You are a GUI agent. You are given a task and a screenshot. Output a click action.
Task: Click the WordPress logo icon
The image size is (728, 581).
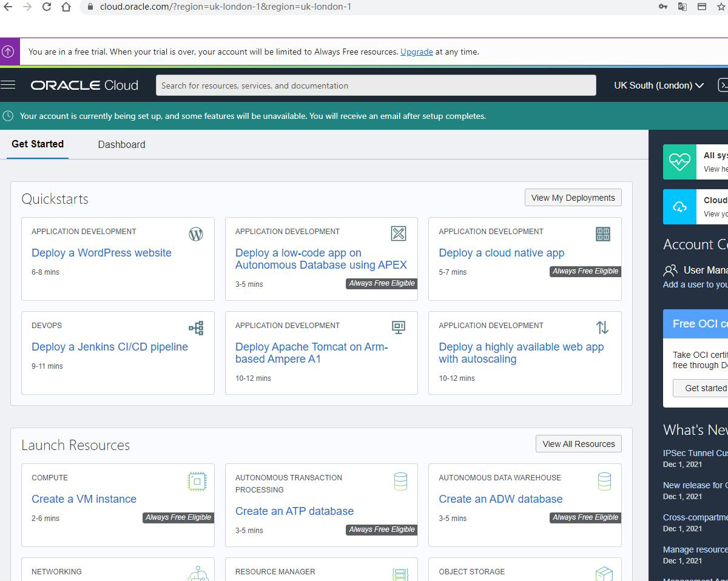click(196, 234)
